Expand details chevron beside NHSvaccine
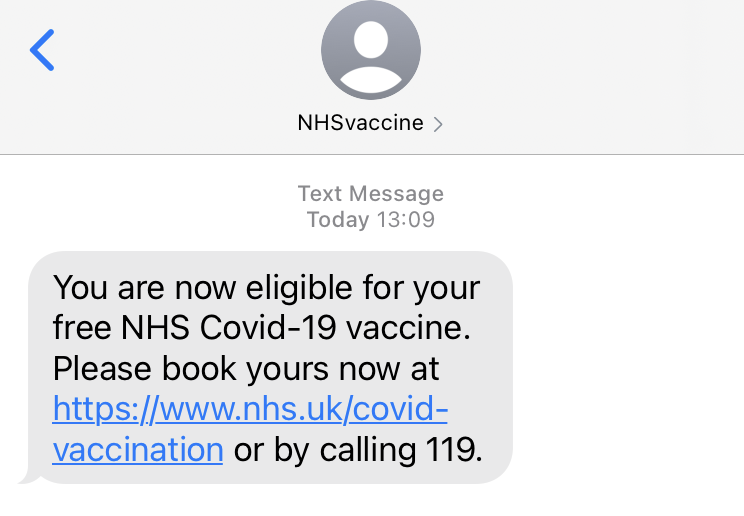 (x=438, y=125)
